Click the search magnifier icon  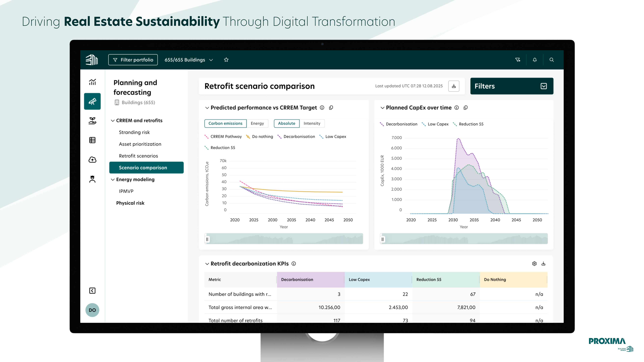(551, 60)
